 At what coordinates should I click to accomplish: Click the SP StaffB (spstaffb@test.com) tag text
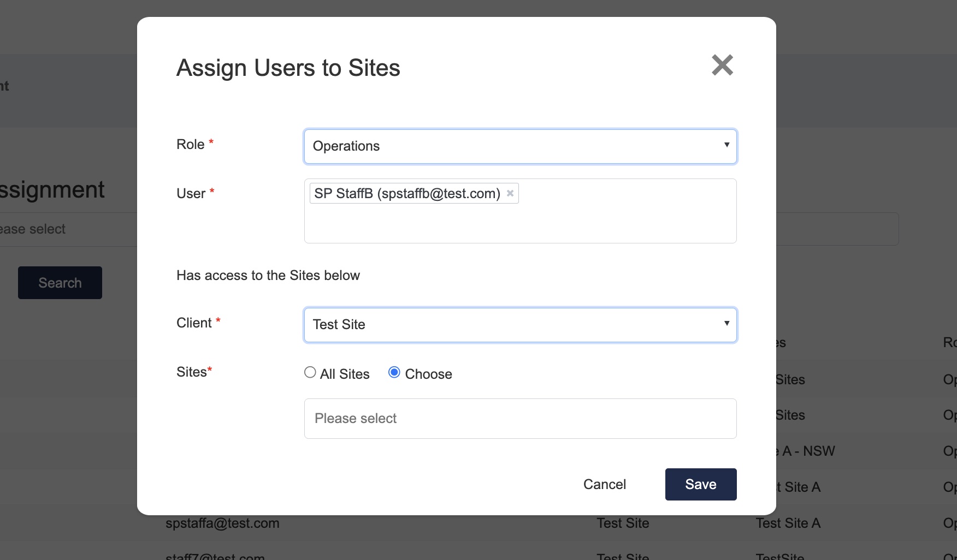[407, 193]
